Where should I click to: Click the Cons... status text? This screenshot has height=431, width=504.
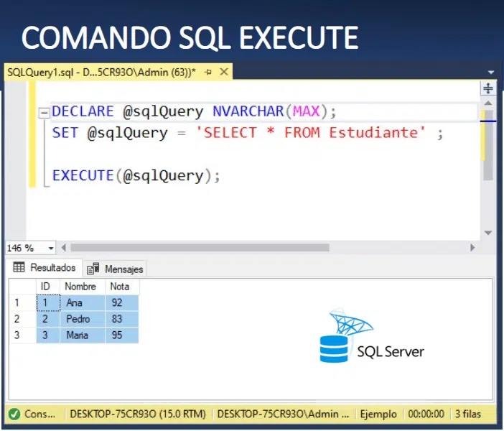coord(40,414)
